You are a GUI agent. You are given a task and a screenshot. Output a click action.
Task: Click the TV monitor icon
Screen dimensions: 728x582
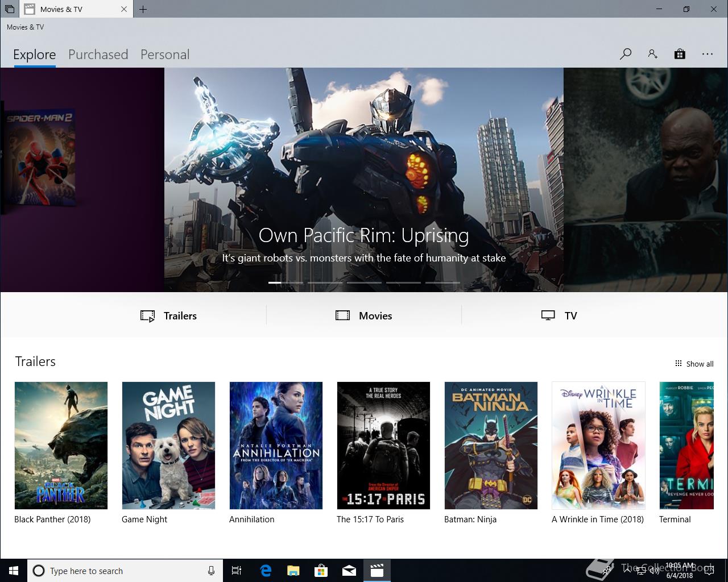tap(548, 315)
